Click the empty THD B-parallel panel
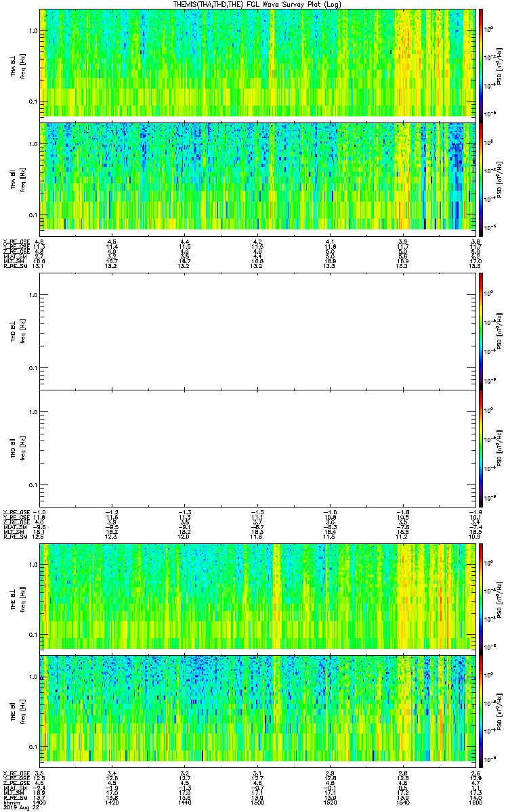 pyautogui.click(x=258, y=448)
